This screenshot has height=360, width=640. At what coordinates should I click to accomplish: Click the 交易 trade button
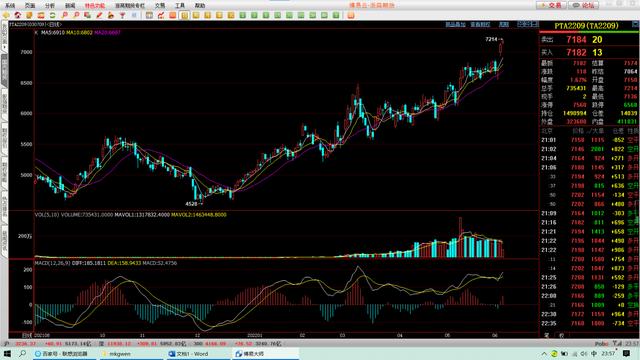pyautogui.click(x=551, y=5)
